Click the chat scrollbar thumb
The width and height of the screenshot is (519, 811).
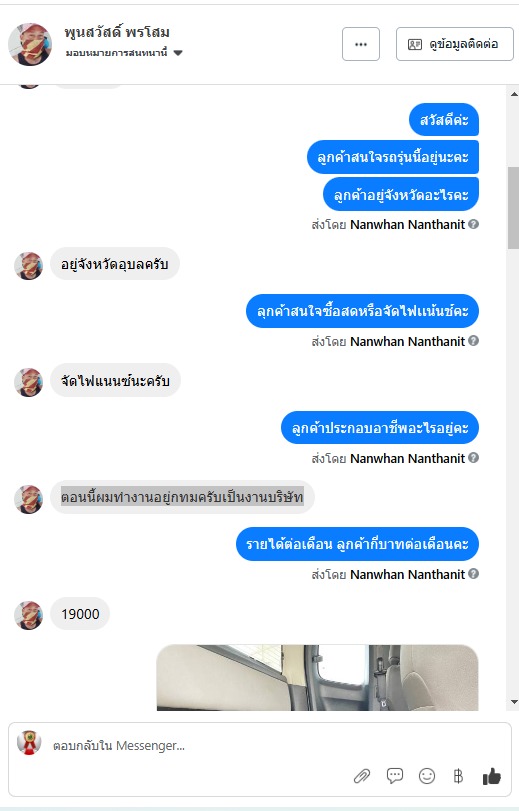click(x=513, y=208)
